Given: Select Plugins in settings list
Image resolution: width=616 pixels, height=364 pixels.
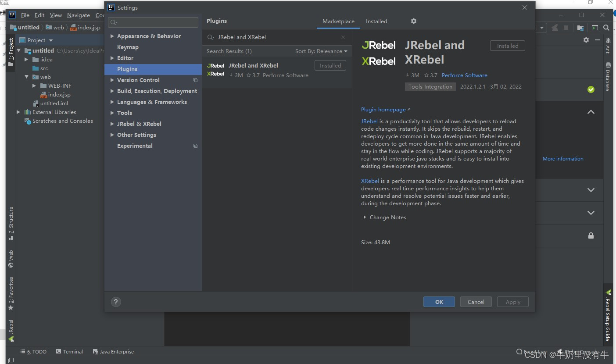Looking at the screenshot, I should [153, 69].
